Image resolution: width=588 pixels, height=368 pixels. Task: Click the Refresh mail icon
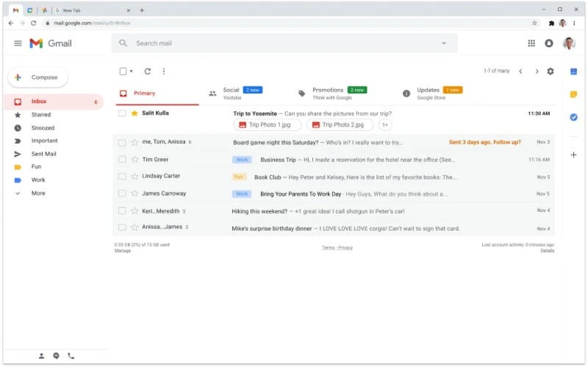(x=148, y=71)
